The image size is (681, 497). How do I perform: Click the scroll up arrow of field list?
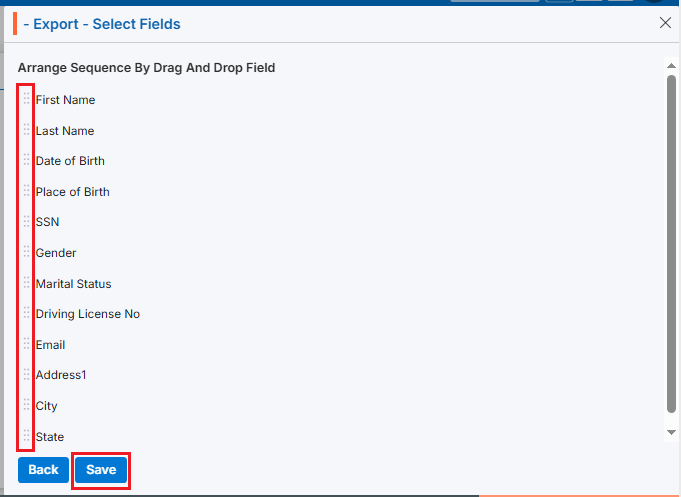tap(671, 66)
